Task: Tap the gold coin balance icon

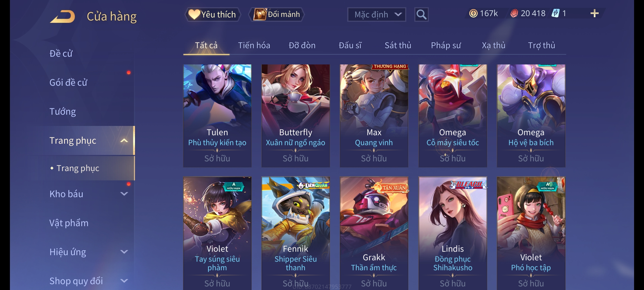Action: click(x=473, y=13)
